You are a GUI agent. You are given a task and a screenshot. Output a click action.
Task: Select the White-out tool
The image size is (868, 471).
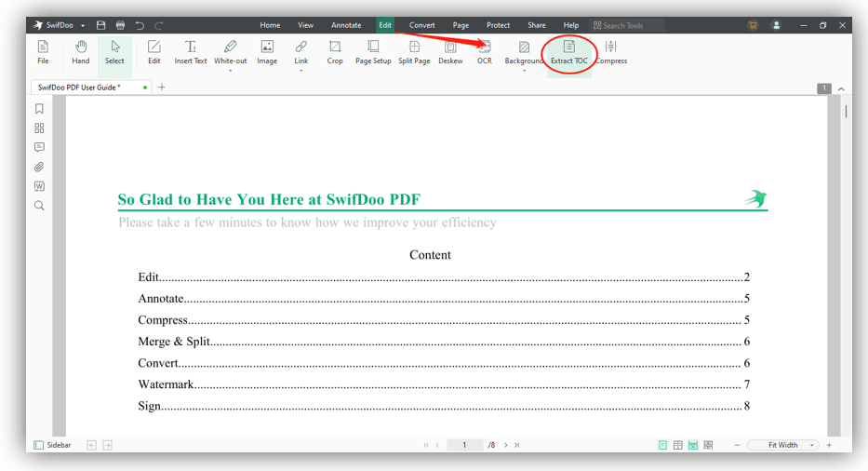pos(231,52)
